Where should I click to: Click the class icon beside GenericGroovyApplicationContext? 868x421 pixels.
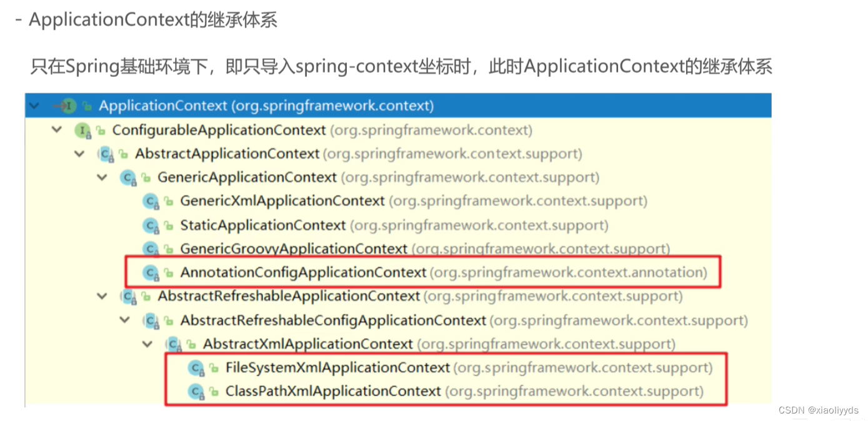[x=151, y=248]
